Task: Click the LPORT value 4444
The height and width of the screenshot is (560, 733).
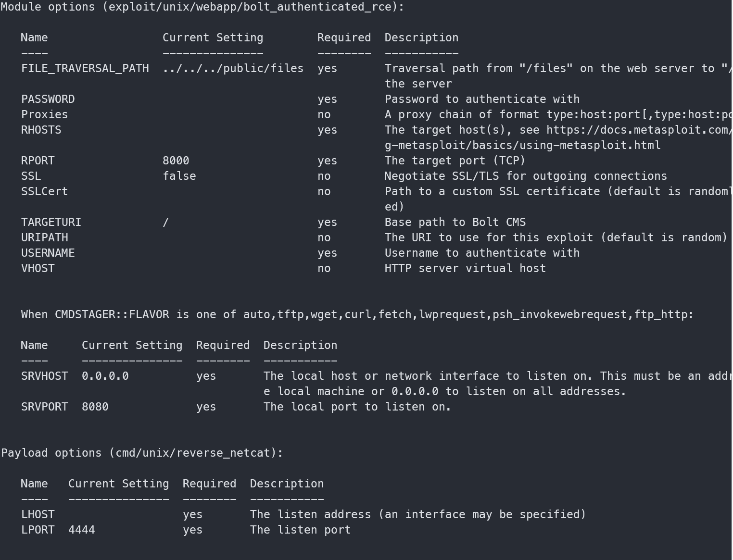Action: pyautogui.click(x=81, y=530)
